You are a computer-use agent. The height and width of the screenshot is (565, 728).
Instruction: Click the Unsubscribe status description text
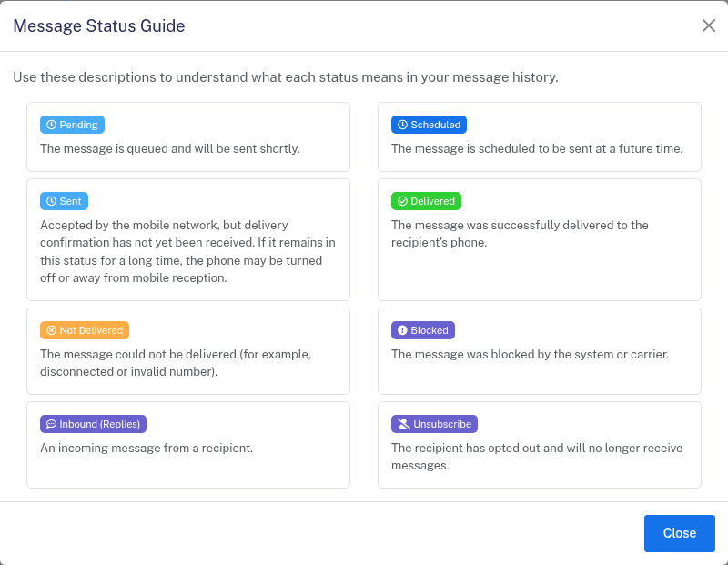point(537,457)
